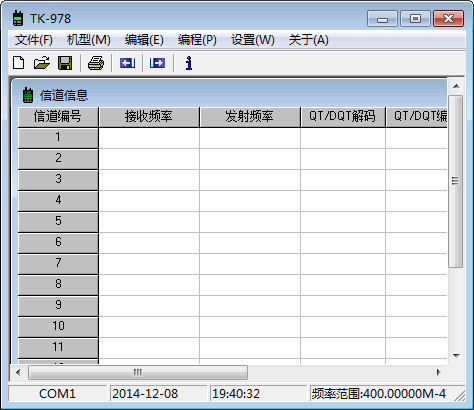The width and height of the screenshot is (474, 410).
Task: Open the 关于(A) menu
Action: (x=308, y=40)
